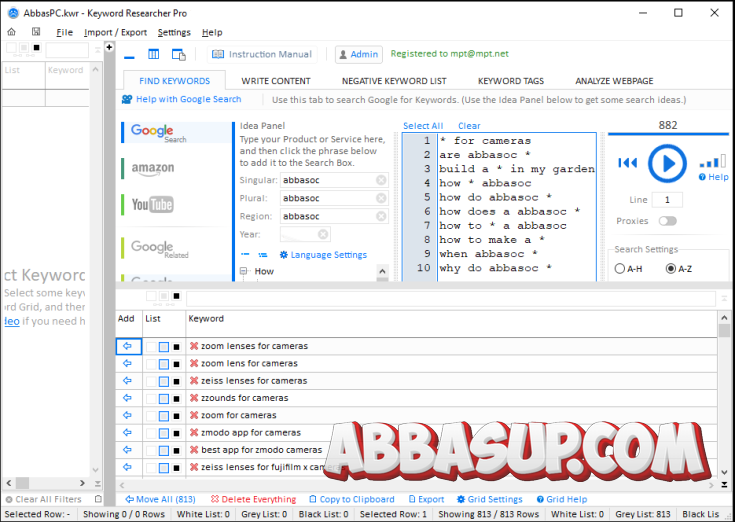
Task: Collapse the How tree node
Action: pos(243,271)
